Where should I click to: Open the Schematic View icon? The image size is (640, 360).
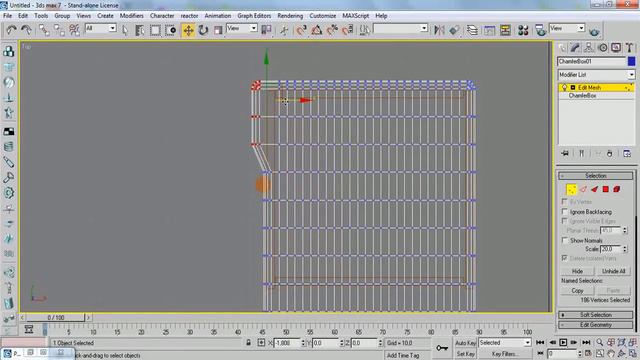[505, 30]
